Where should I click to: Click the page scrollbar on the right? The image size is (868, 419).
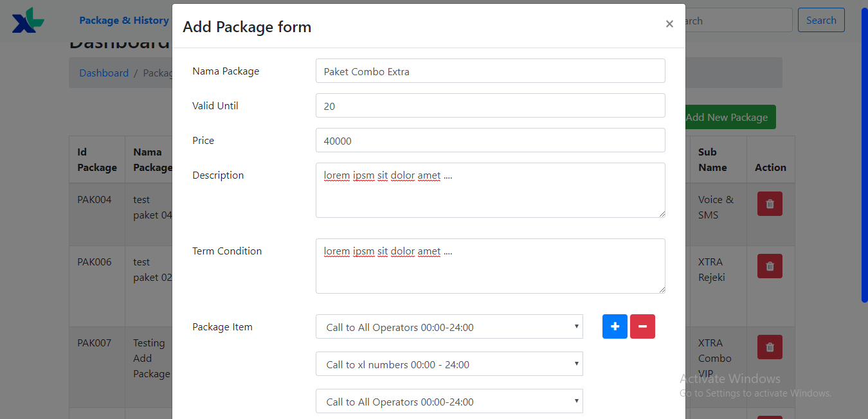coord(863,152)
